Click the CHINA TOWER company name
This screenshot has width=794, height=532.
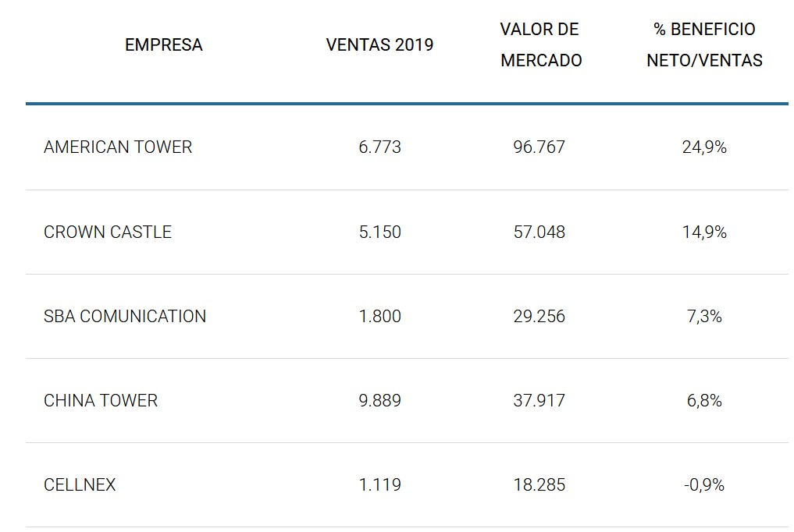click(101, 401)
